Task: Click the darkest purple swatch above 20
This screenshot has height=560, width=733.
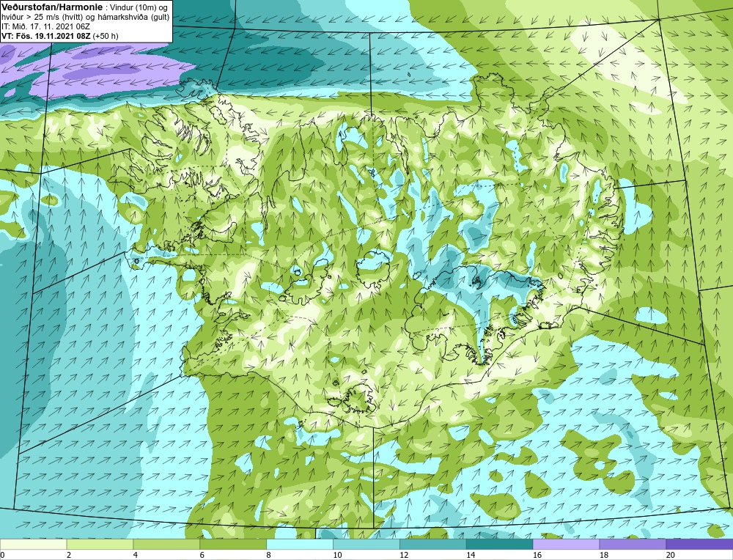Action: [699, 545]
